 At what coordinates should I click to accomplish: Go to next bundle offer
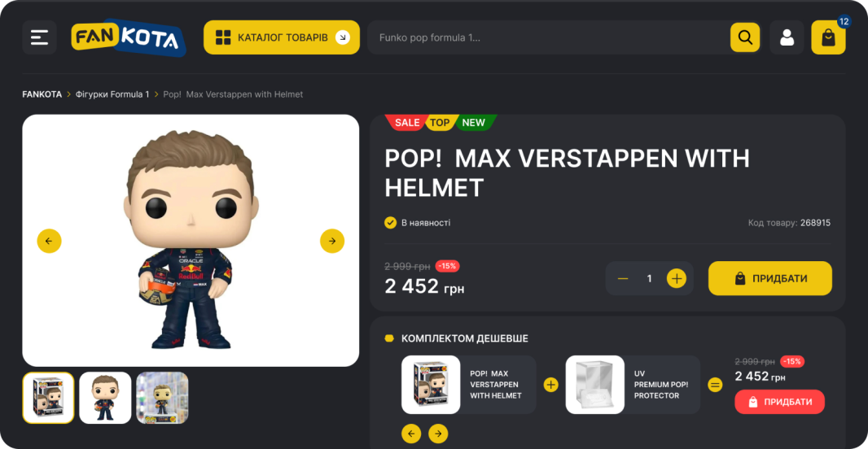(438, 434)
